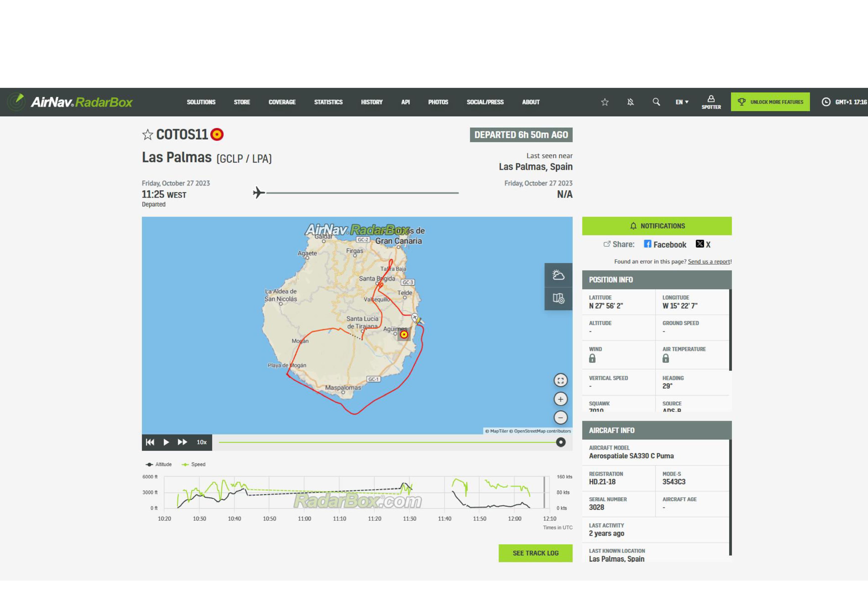The image size is (868, 614).
Task: Follow the Send us a report link
Action: pyautogui.click(x=709, y=262)
